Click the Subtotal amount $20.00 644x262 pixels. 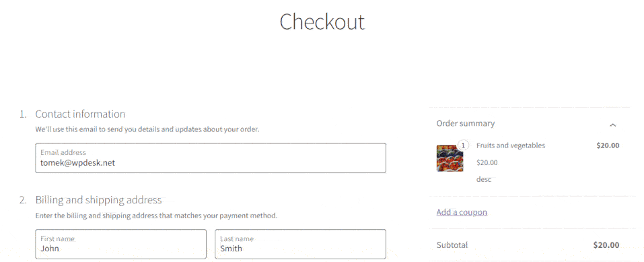click(606, 245)
